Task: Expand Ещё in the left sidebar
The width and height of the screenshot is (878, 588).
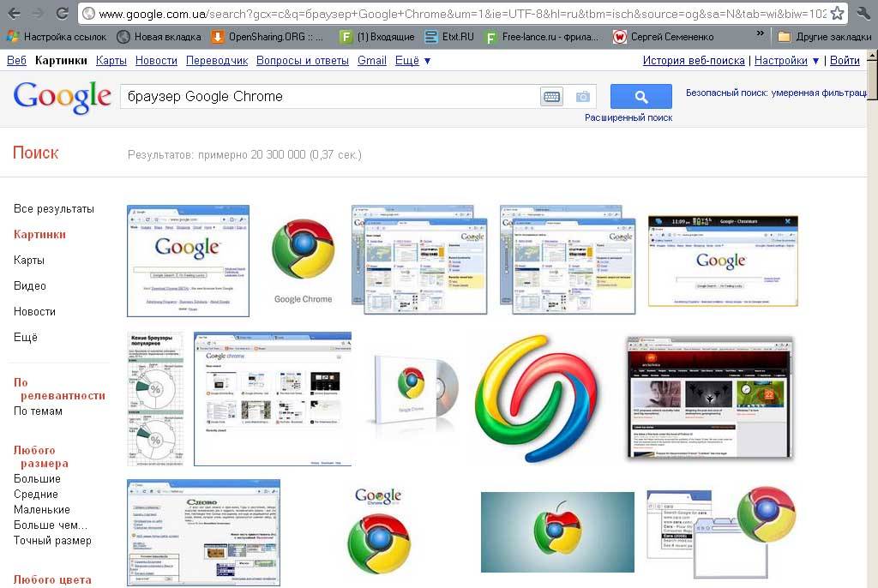Action: [x=25, y=338]
